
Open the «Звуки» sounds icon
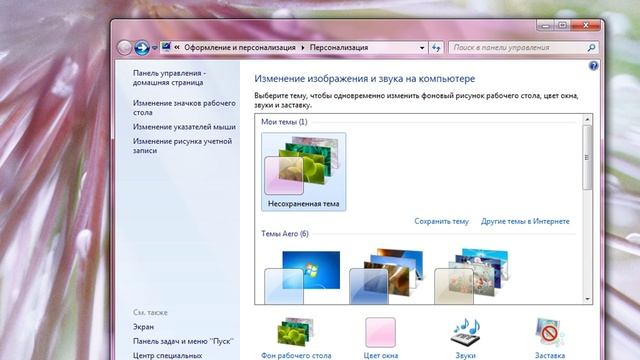465,333
